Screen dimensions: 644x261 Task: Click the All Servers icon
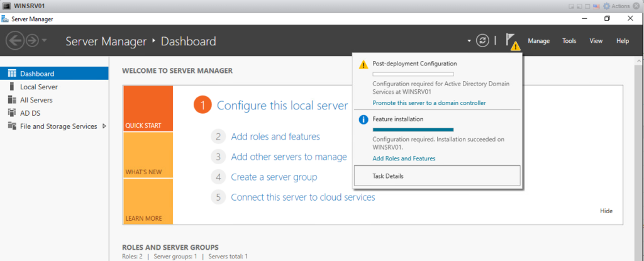pos(12,100)
